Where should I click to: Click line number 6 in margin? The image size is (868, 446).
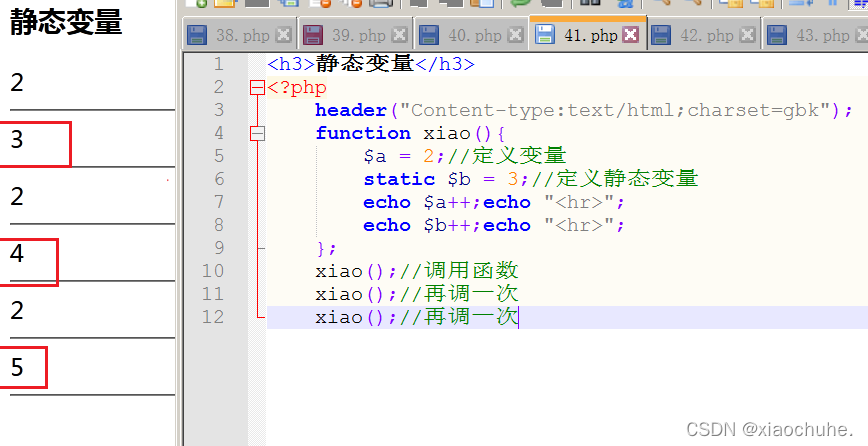tap(219, 179)
